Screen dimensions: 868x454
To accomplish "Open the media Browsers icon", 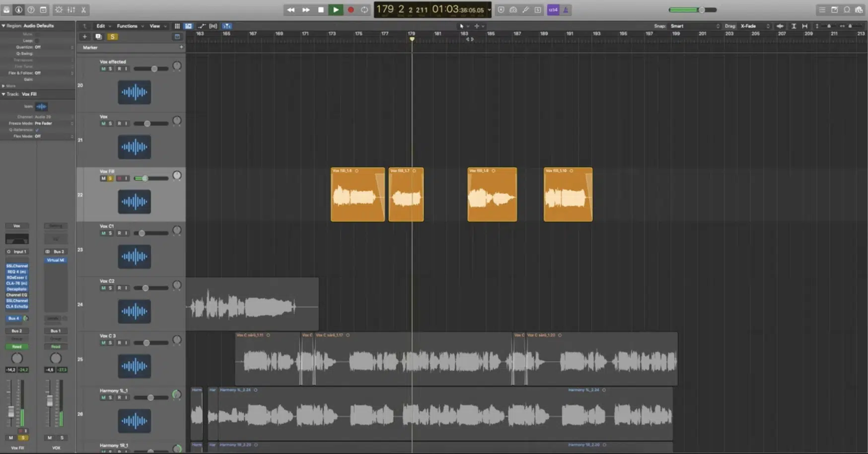I will pyautogui.click(x=859, y=9).
